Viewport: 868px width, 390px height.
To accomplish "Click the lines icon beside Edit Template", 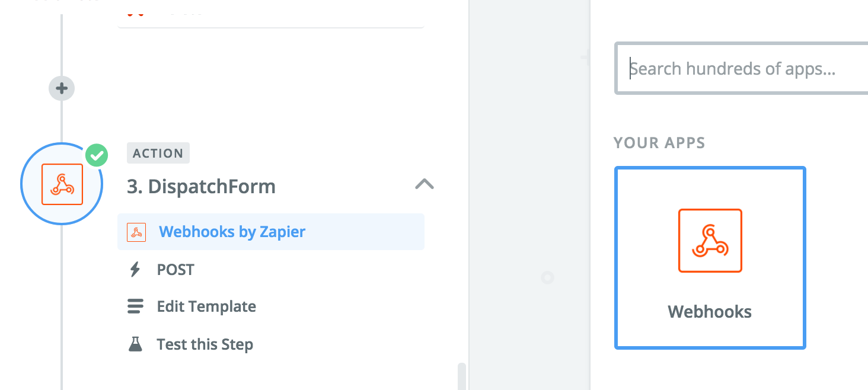I will point(135,306).
